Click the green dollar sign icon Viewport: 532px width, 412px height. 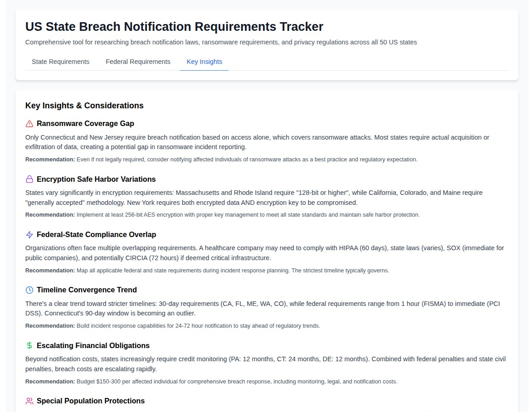(29, 345)
